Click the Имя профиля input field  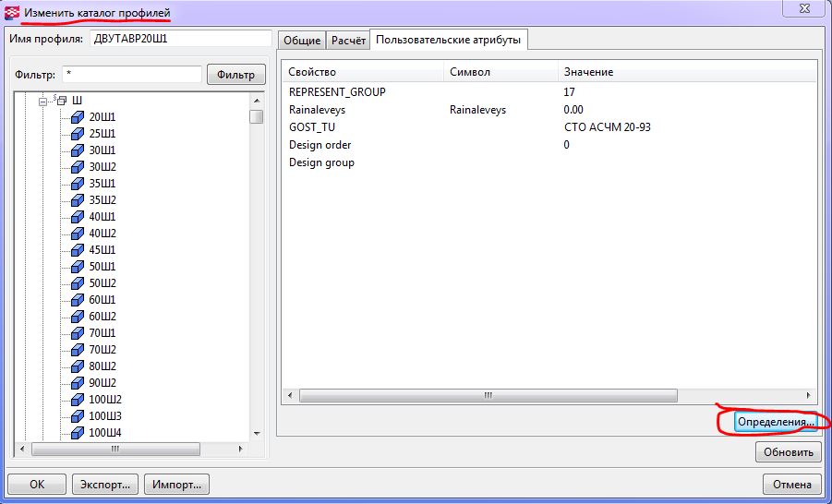[x=180, y=39]
